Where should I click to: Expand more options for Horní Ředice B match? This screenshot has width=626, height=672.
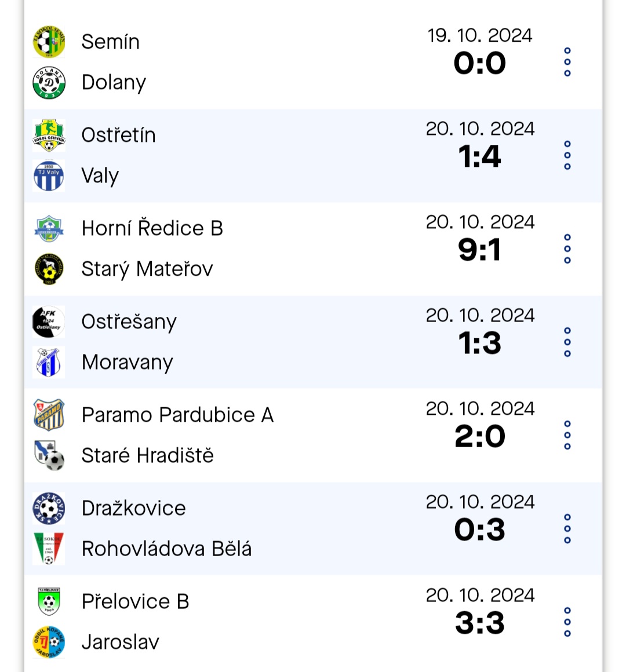tap(567, 249)
